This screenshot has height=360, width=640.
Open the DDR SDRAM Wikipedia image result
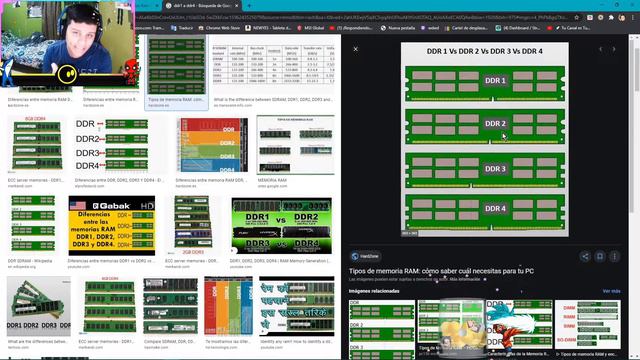pyautogui.click(x=33, y=224)
